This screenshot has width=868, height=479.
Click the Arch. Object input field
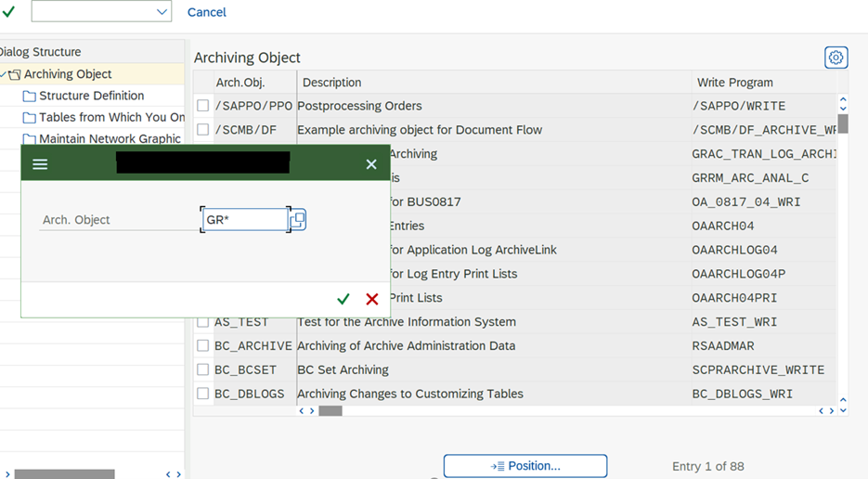point(245,219)
